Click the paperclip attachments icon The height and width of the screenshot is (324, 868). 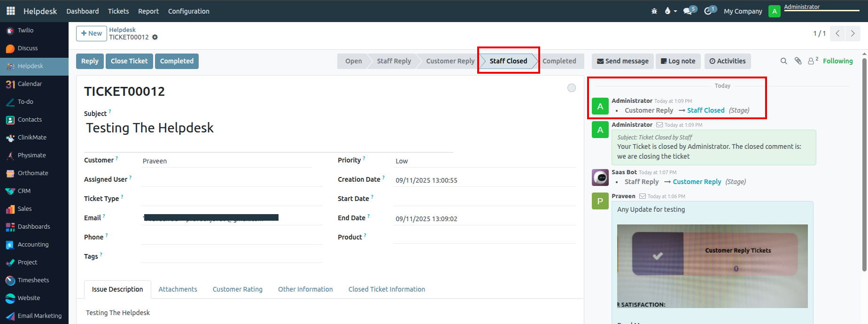point(798,61)
